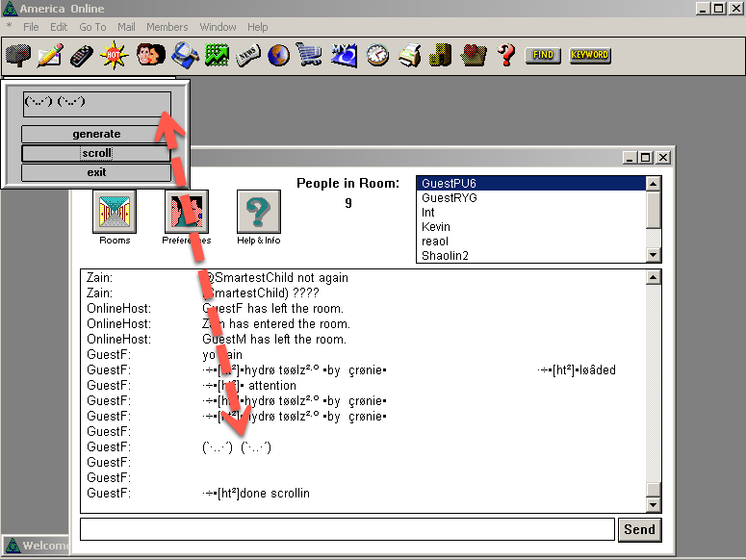Viewport: 746px width, 560px height.
Task: Open the Marketplace shopping cart icon
Action: [x=310, y=55]
